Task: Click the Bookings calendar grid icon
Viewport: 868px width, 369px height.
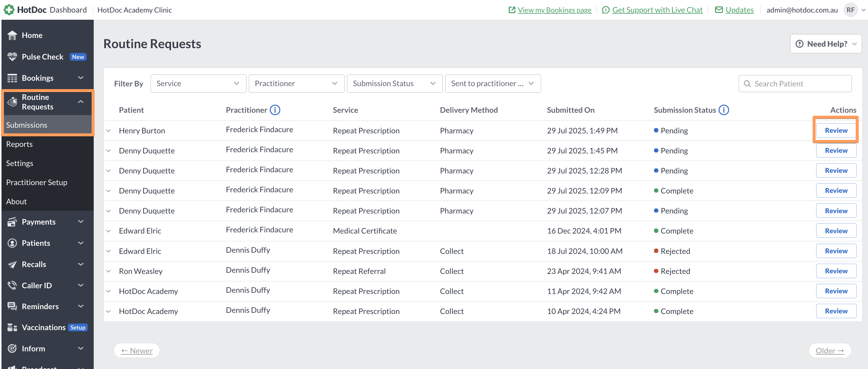Action: pos(12,78)
